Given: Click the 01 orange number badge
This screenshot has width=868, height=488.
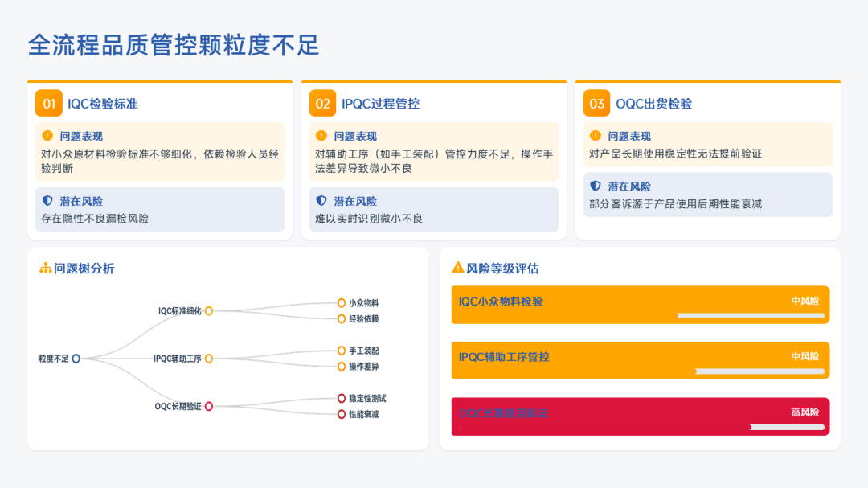Looking at the screenshot, I should click(48, 104).
